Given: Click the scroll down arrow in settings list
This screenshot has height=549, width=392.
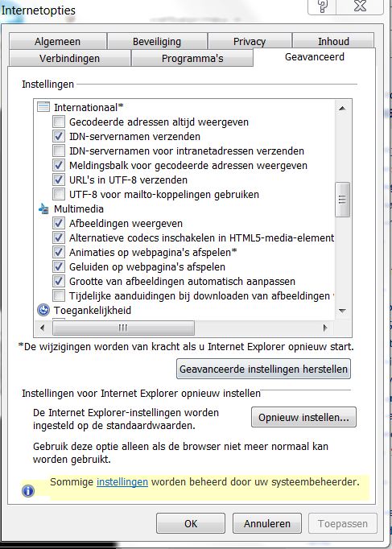Looking at the screenshot, I should coord(342,311).
